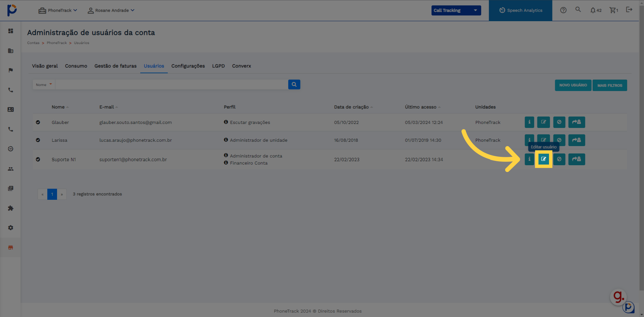
Task: Switch to the Converx tab
Action: (x=242, y=66)
